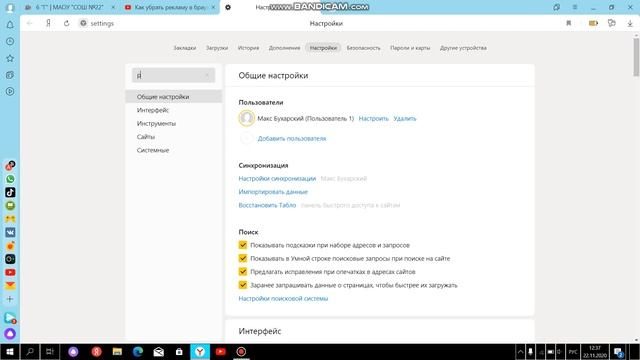Viewport: 640px width, 360px height.
Task: Reload the page with refresh icon
Action: point(67,24)
